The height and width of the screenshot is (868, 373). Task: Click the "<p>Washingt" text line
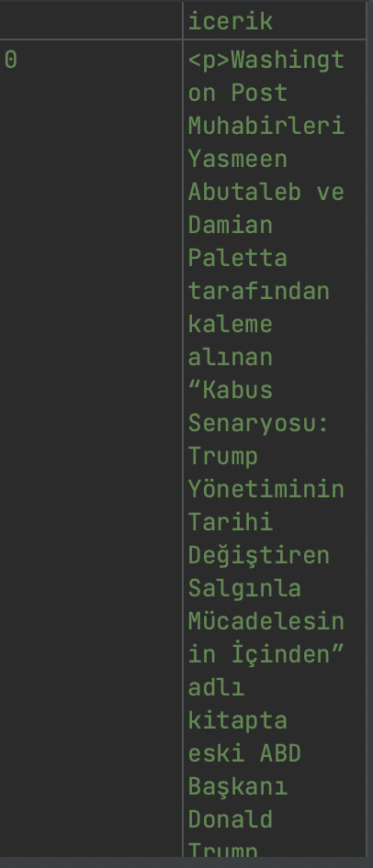[x=266, y=61]
